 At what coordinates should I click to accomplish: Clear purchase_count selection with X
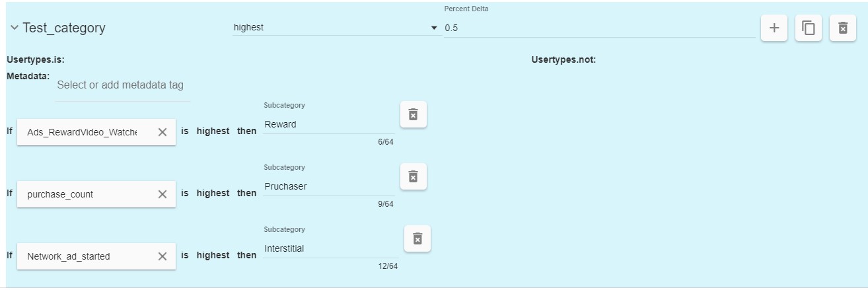(163, 194)
